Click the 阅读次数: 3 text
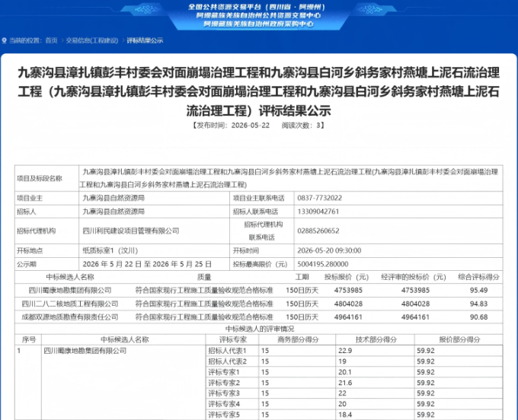This screenshot has height=420, width=518. coord(301,126)
